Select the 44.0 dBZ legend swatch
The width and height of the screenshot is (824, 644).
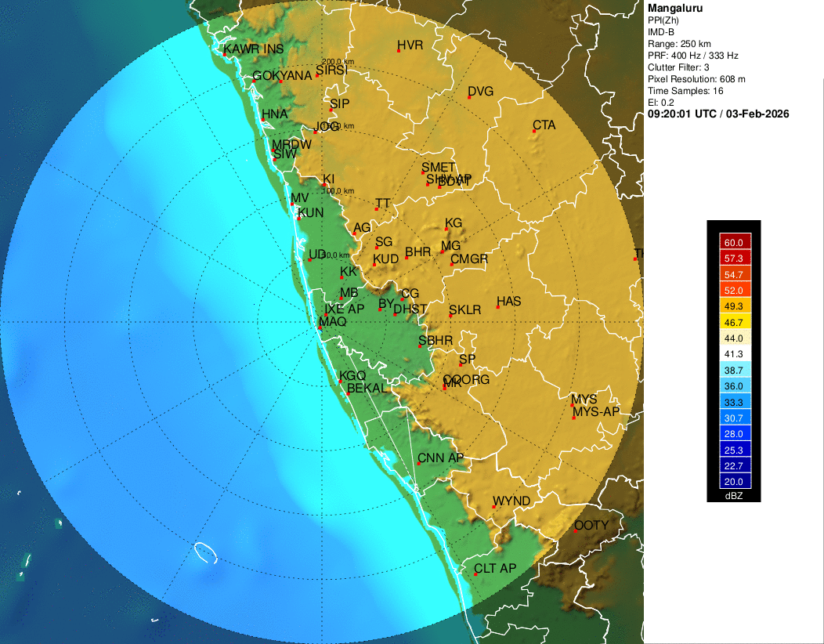coord(733,338)
